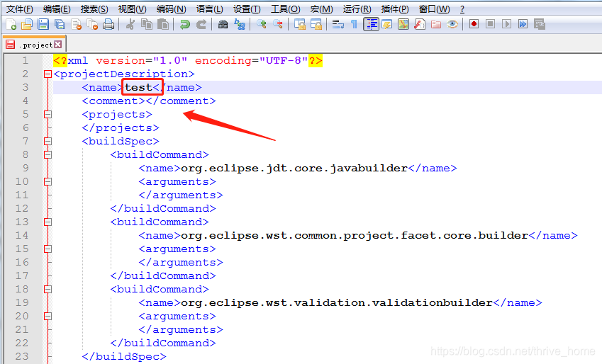Click the Save All icon
The height and width of the screenshot is (364, 602).
pyautogui.click(x=60, y=25)
